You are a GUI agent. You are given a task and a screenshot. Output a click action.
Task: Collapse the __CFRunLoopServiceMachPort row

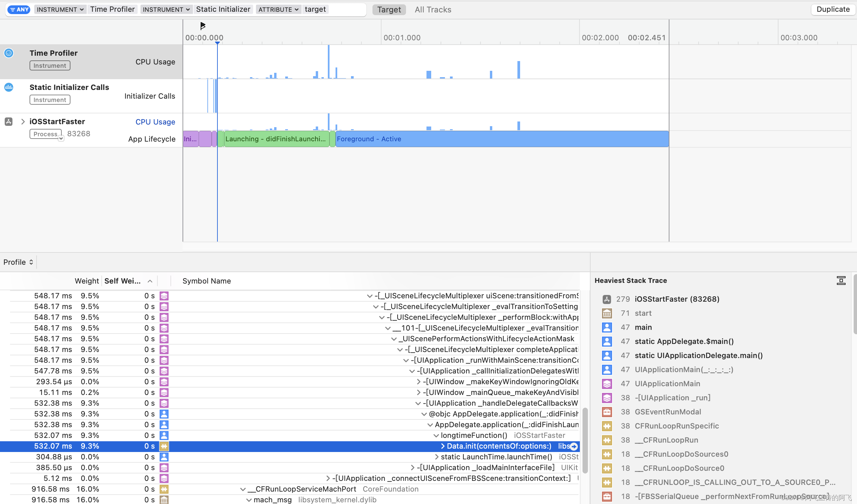coord(243,489)
